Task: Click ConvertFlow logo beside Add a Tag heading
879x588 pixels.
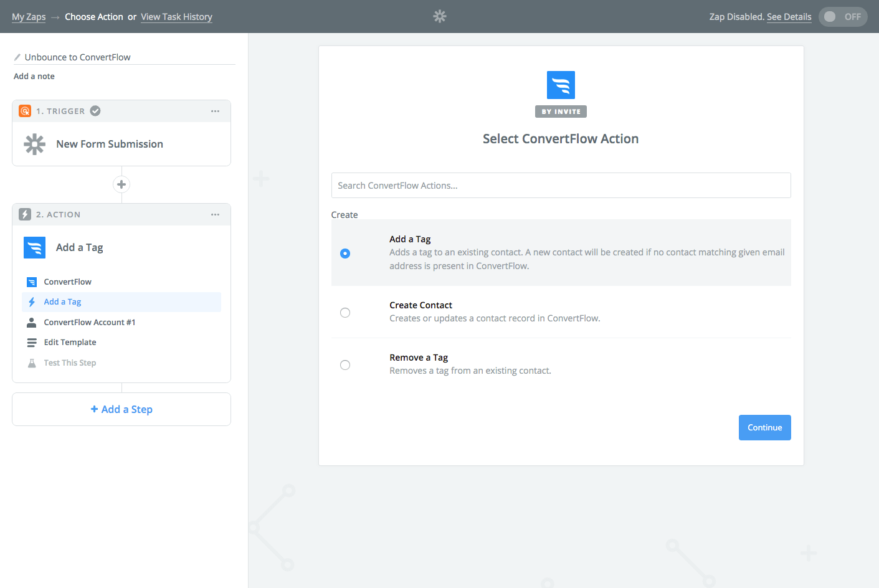Action: [x=35, y=247]
